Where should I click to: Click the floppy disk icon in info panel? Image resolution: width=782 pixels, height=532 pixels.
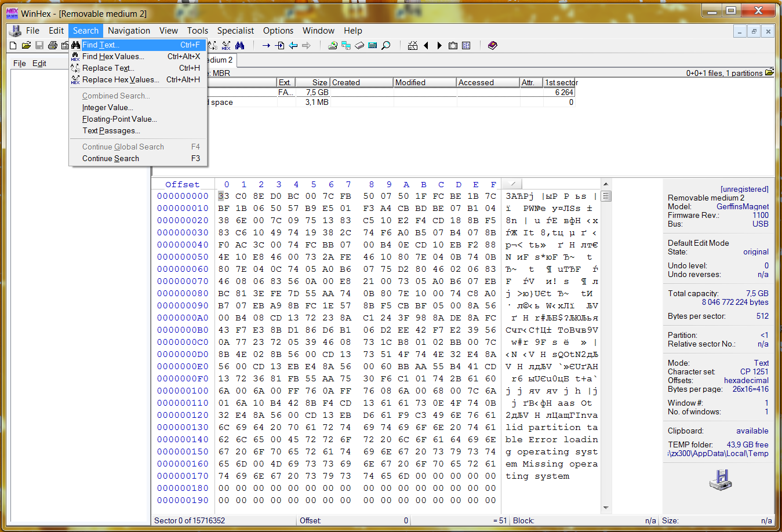pos(721,479)
